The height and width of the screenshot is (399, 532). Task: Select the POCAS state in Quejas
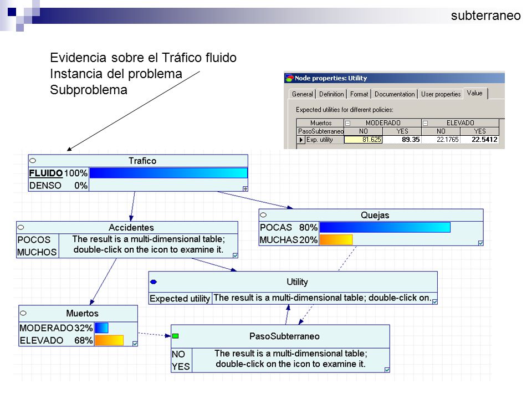pos(276,227)
